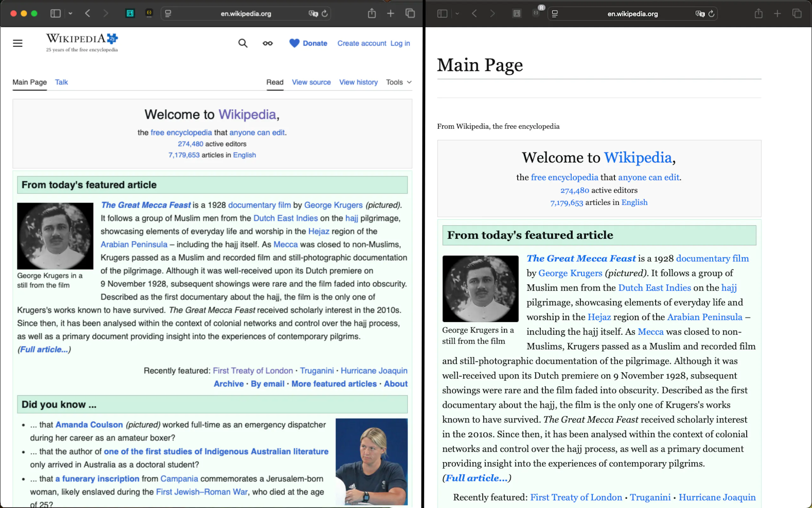Click Arabian Peninsula link in right window

[704, 317]
